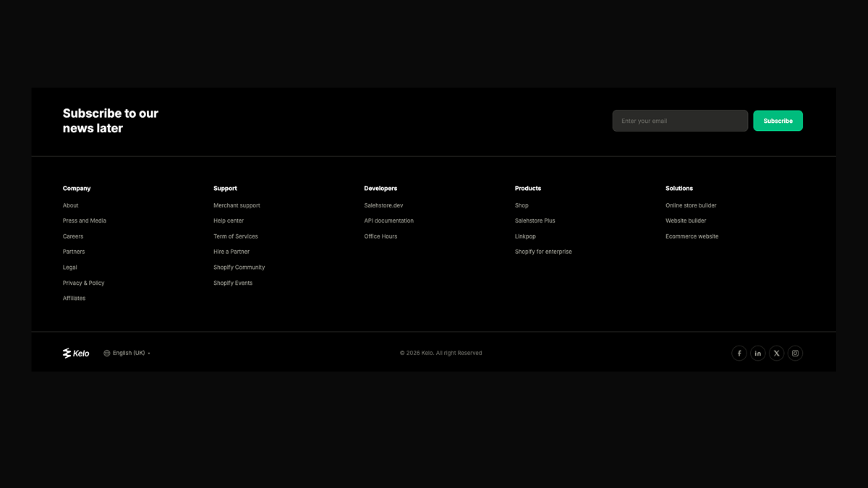Expand the language selector chevron

tap(148, 353)
